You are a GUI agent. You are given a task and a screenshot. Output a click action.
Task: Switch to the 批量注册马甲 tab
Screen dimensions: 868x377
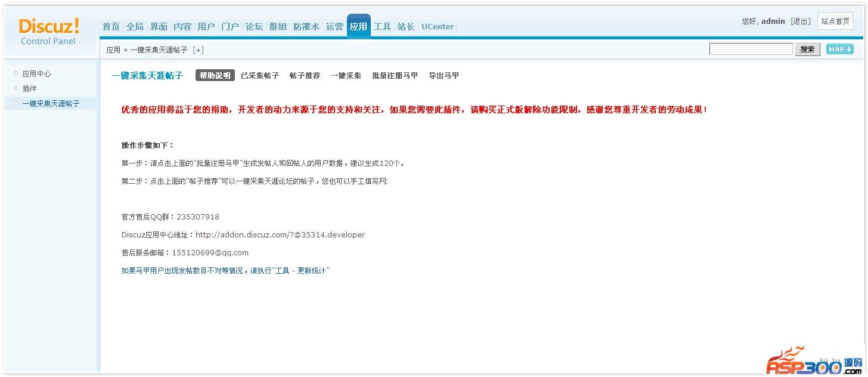pyautogui.click(x=395, y=76)
